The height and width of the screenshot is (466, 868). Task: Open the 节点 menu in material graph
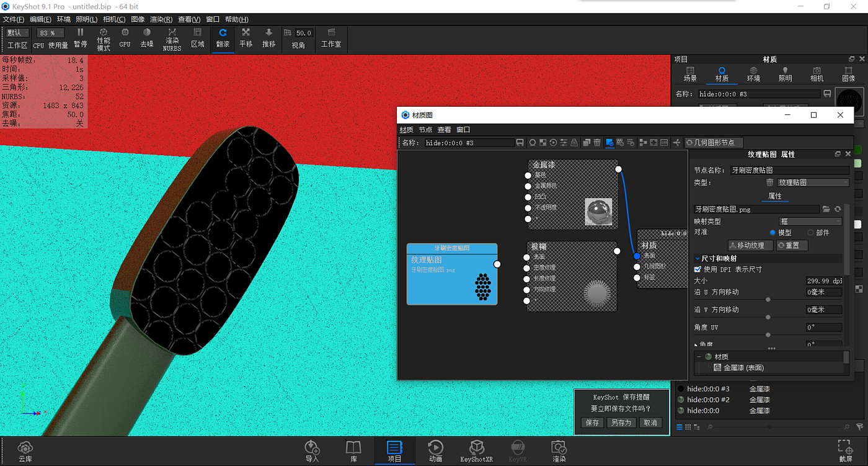click(425, 130)
